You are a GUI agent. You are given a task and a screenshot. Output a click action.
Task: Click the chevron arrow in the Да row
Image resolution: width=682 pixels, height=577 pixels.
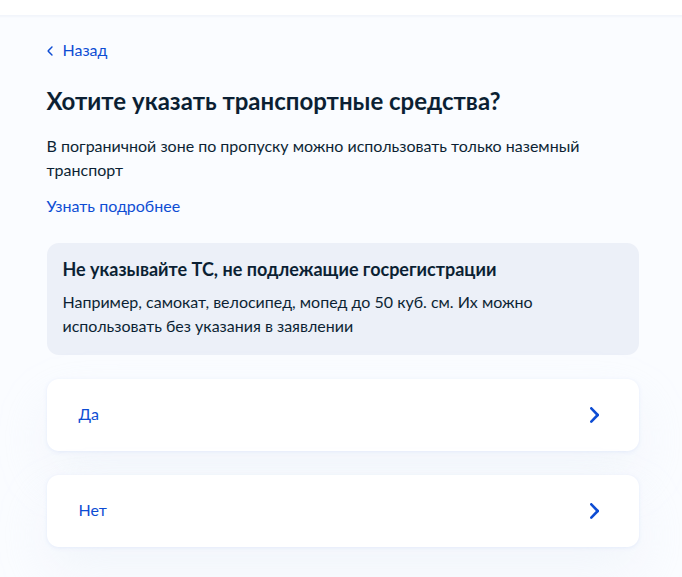(594, 415)
